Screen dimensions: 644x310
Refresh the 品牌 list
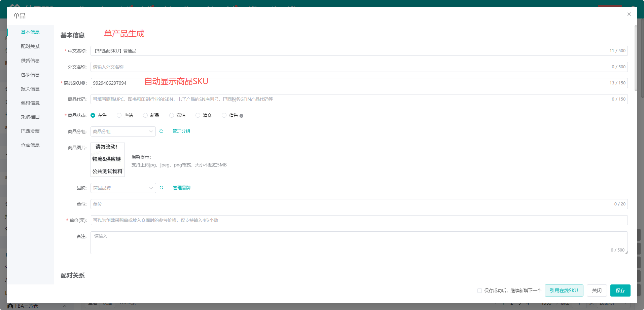pos(162,188)
